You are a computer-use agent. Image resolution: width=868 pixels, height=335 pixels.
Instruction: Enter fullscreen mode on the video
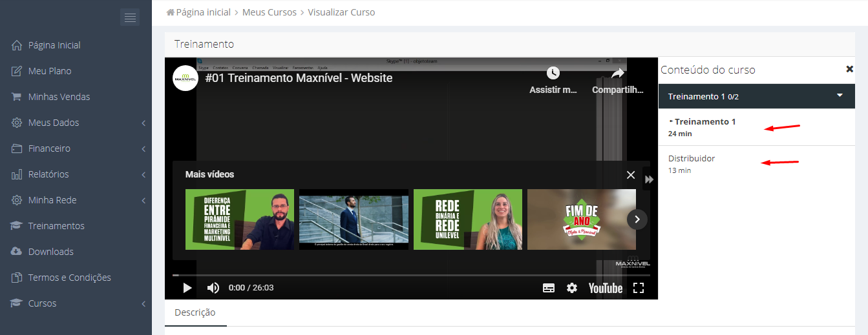click(639, 288)
